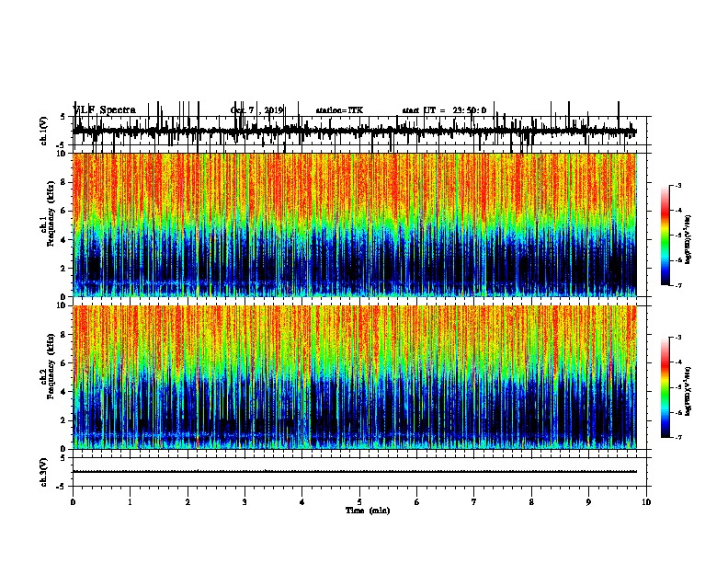This screenshot has width=728, height=563.
Task: Click tick label "7" on the time axis
Action: [x=474, y=502]
